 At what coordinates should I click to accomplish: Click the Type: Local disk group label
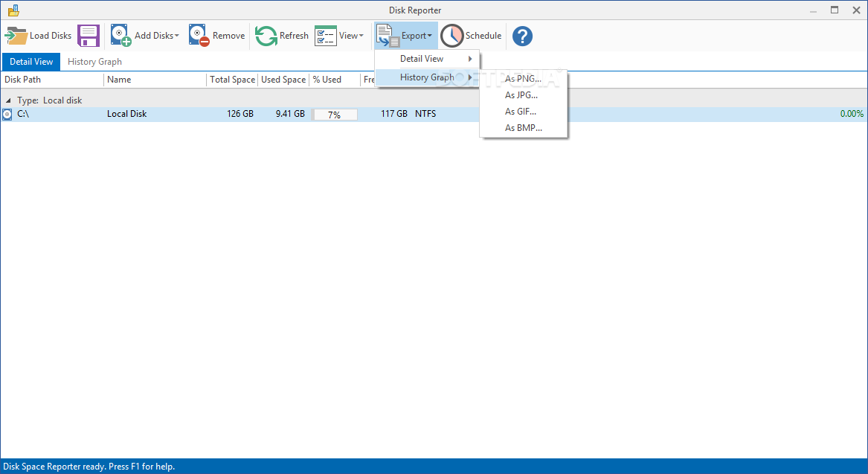pos(49,100)
